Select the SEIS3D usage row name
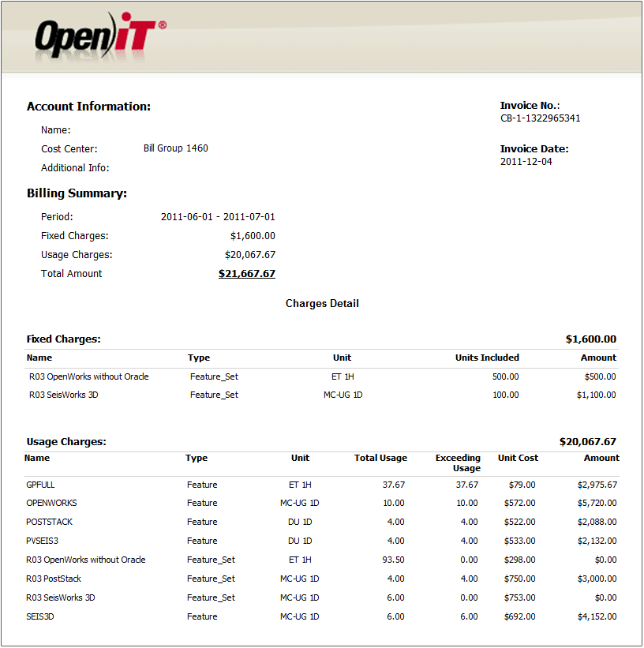The width and height of the screenshot is (644, 648). (40, 616)
